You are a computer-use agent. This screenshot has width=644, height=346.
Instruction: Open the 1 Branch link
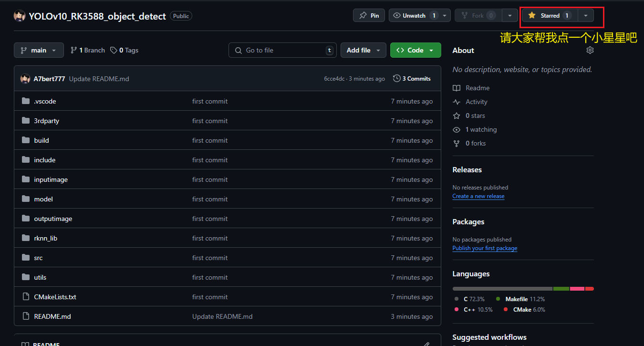(88, 50)
